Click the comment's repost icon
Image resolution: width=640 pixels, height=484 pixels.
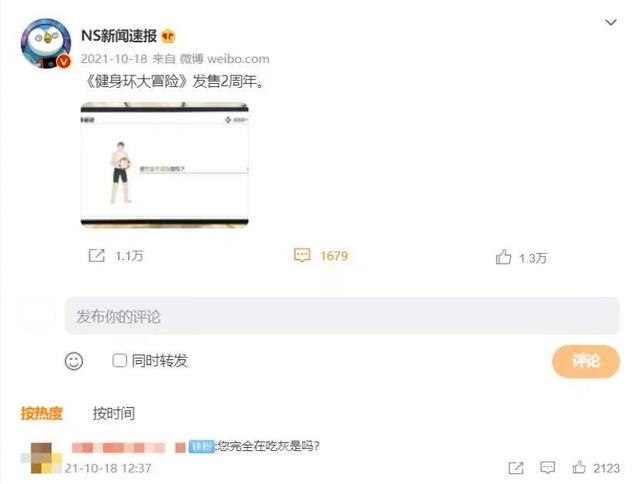pos(516,468)
